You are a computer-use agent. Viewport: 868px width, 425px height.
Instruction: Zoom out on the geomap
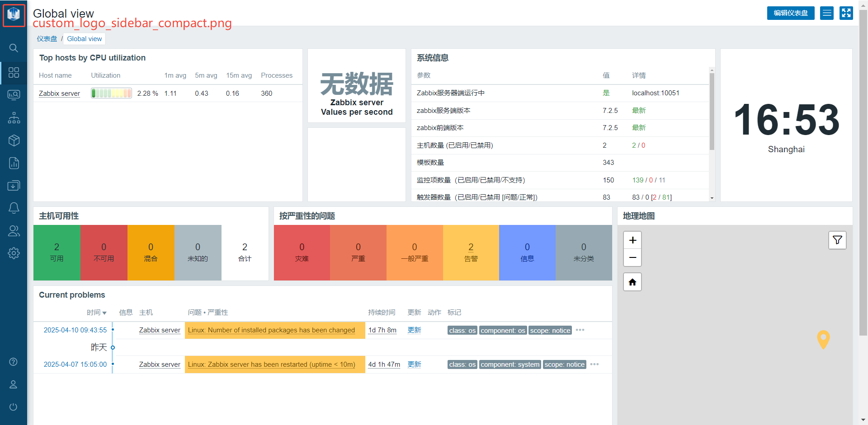click(632, 257)
